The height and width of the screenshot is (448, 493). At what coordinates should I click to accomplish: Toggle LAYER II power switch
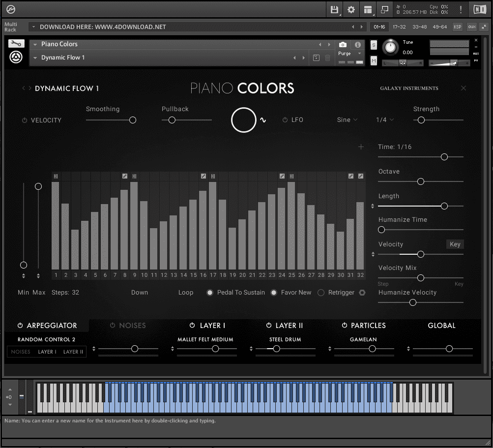[x=269, y=325]
